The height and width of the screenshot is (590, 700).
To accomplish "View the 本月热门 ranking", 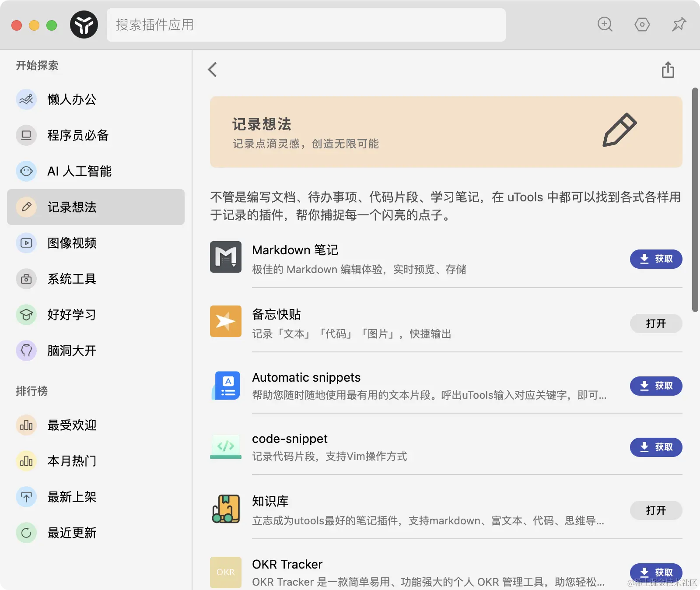I will [x=96, y=461].
